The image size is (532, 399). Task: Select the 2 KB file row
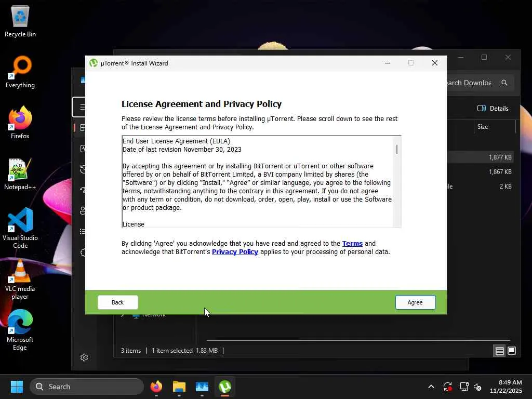pyautogui.click(x=481, y=187)
